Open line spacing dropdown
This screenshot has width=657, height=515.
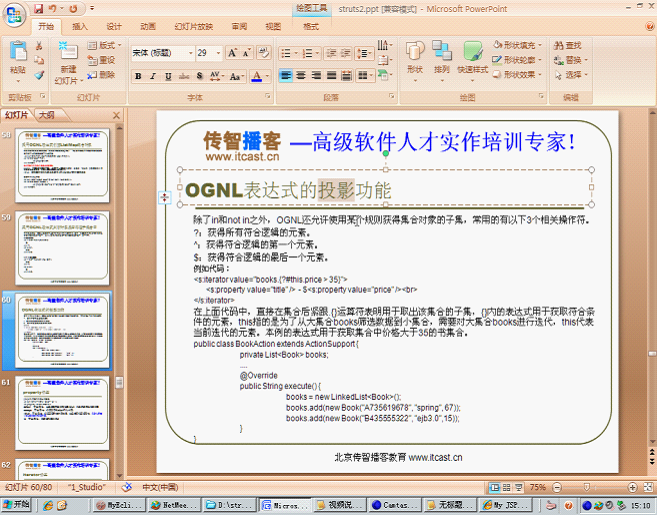tap(364, 53)
